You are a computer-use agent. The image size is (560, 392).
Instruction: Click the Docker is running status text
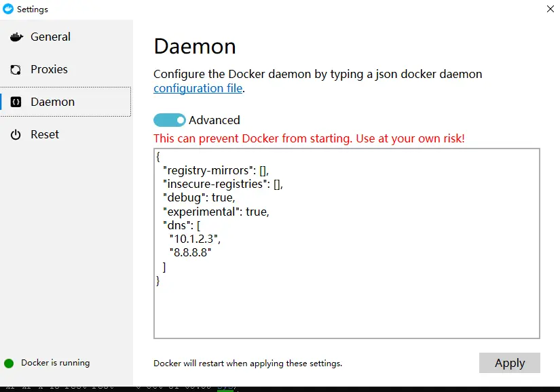pos(56,363)
